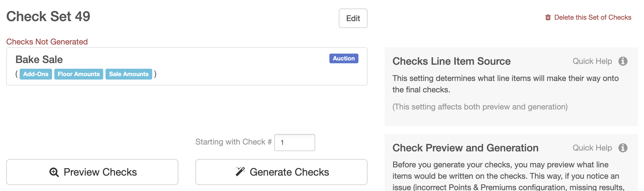Select the Sale Amounts tag
The image size is (644, 191).
[129, 74]
